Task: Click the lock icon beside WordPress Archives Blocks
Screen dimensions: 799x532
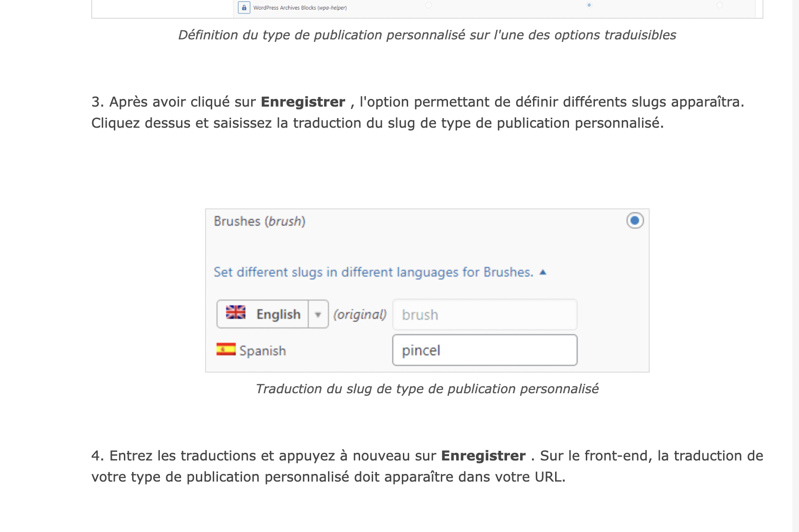Action: 244,8
